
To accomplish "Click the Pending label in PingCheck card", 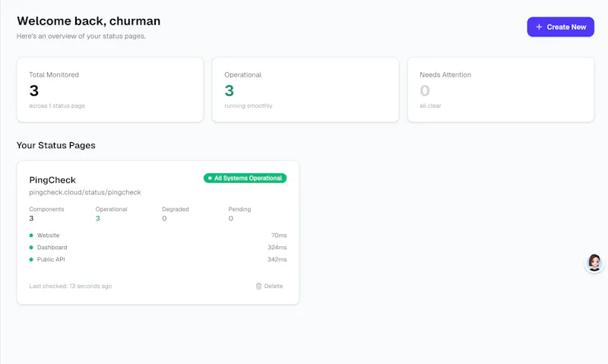I will pos(239,209).
